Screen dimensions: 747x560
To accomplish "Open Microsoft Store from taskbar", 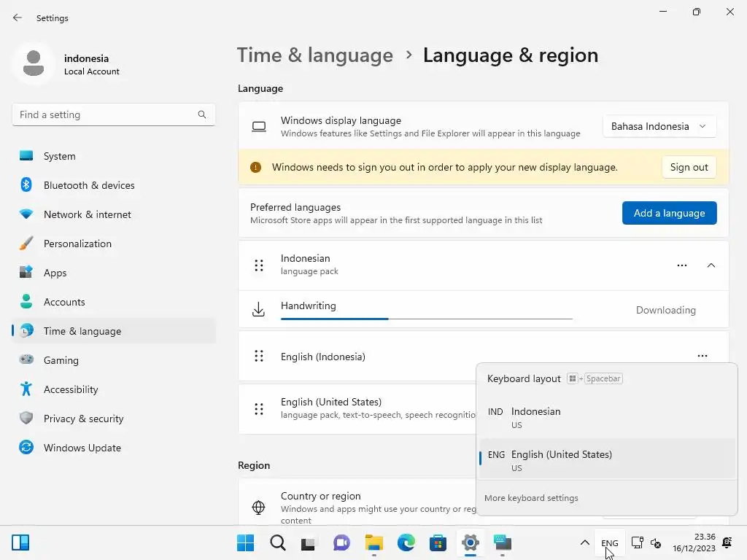I will (438, 542).
